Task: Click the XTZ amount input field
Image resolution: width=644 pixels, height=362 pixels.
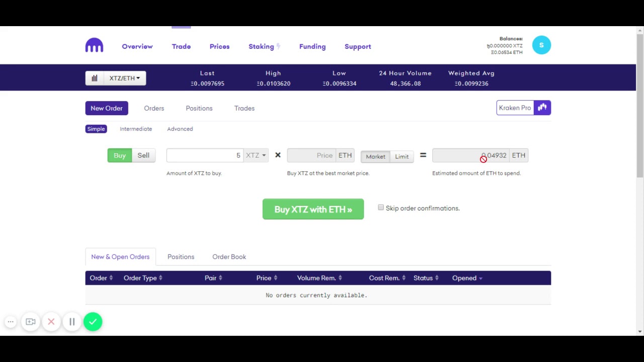Action: tap(205, 155)
